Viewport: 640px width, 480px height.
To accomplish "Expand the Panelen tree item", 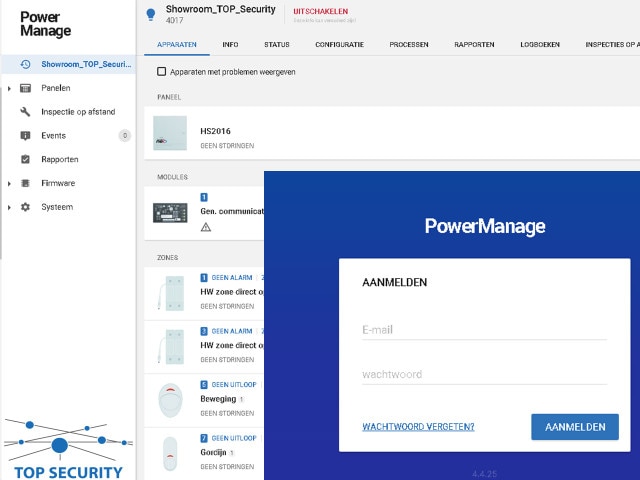I will coord(9,88).
